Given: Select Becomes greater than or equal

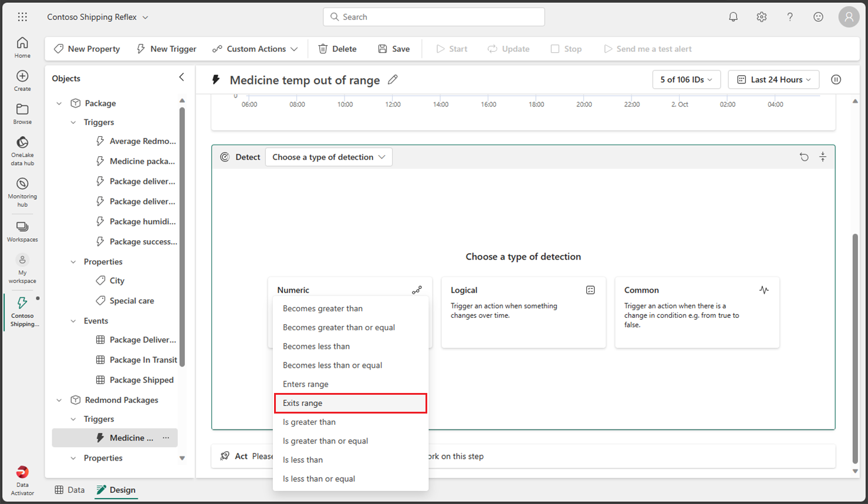Looking at the screenshot, I should (350, 327).
